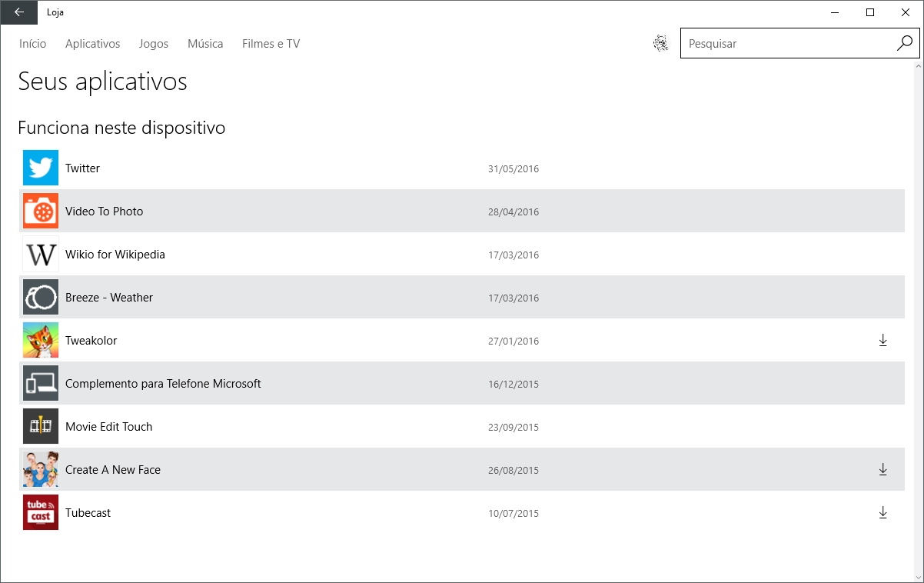Select the Tubecast name text
The width and height of the screenshot is (924, 583).
point(88,513)
